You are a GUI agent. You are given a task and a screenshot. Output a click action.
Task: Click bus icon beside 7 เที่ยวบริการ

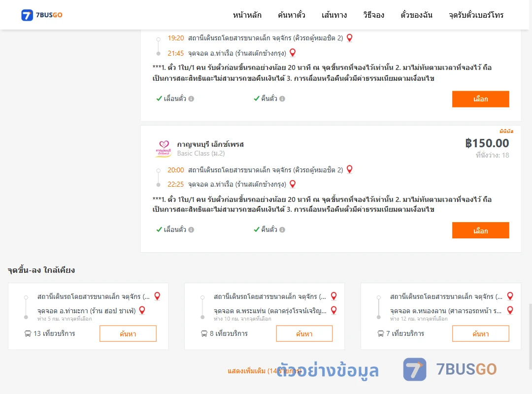[380, 333]
